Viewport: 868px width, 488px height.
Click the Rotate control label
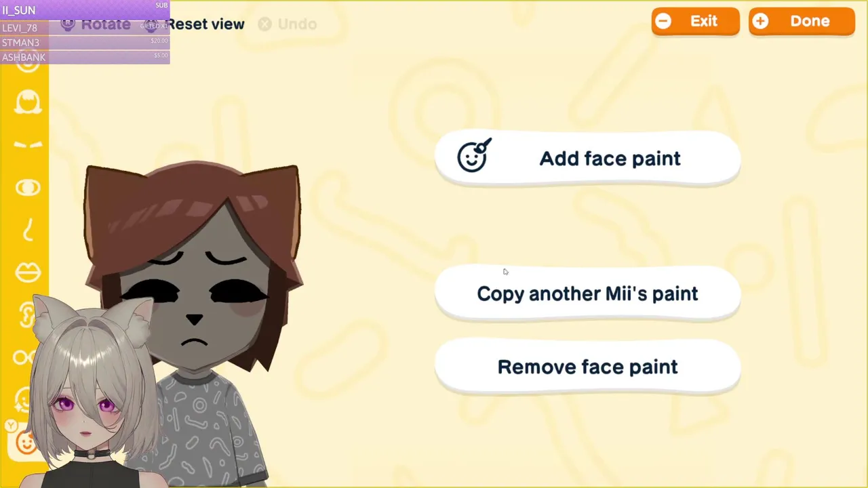point(105,24)
